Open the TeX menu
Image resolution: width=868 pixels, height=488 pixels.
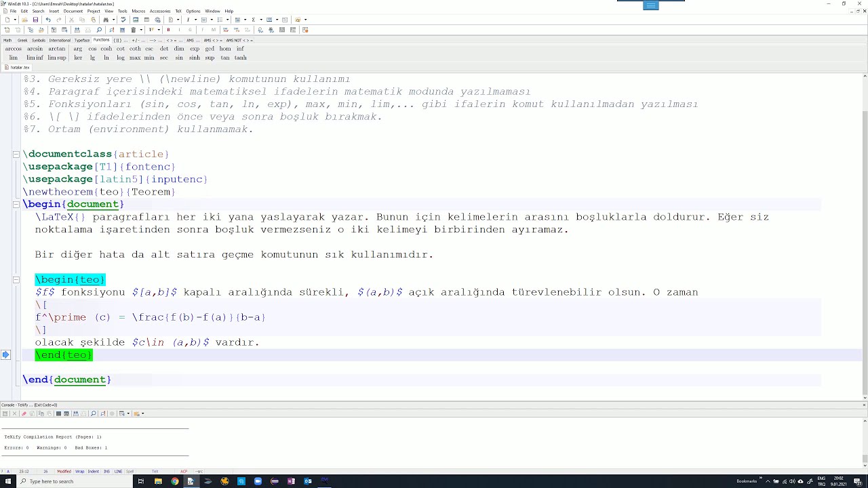[178, 11]
